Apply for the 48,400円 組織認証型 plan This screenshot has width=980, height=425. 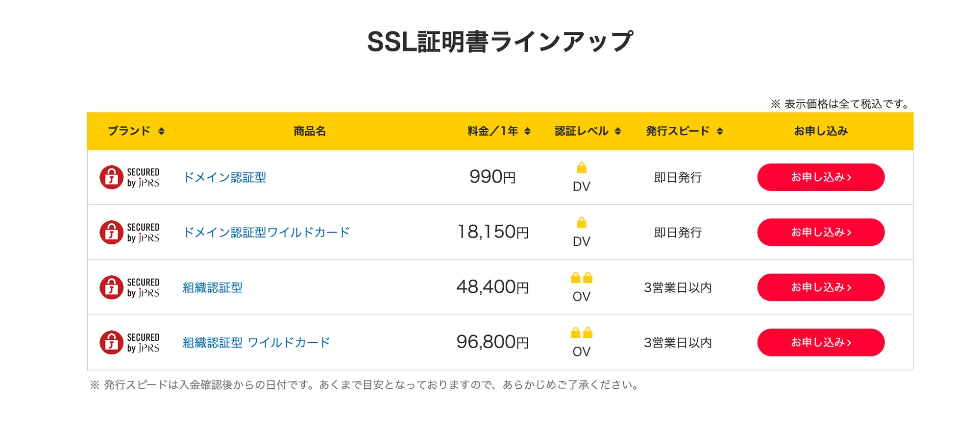click(x=821, y=287)
